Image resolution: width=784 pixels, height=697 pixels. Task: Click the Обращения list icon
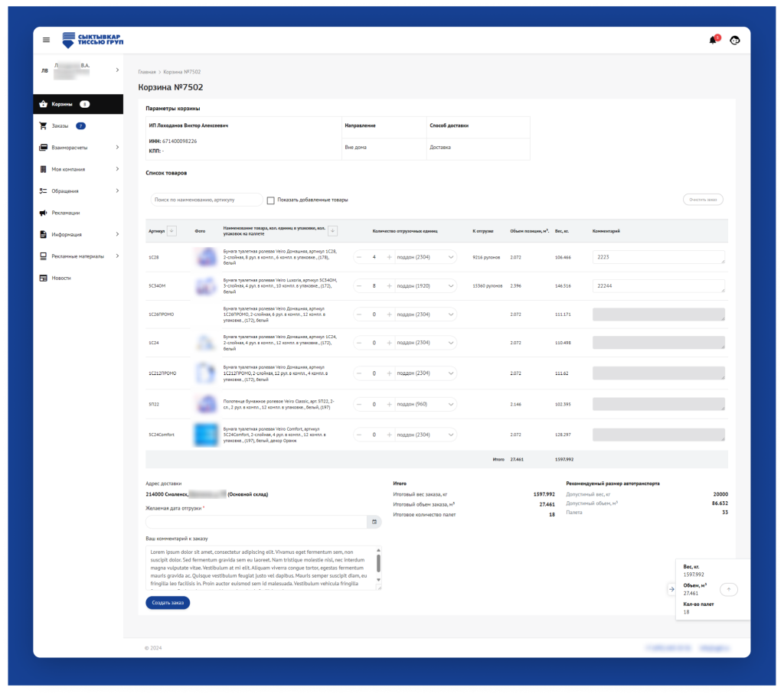43,191
